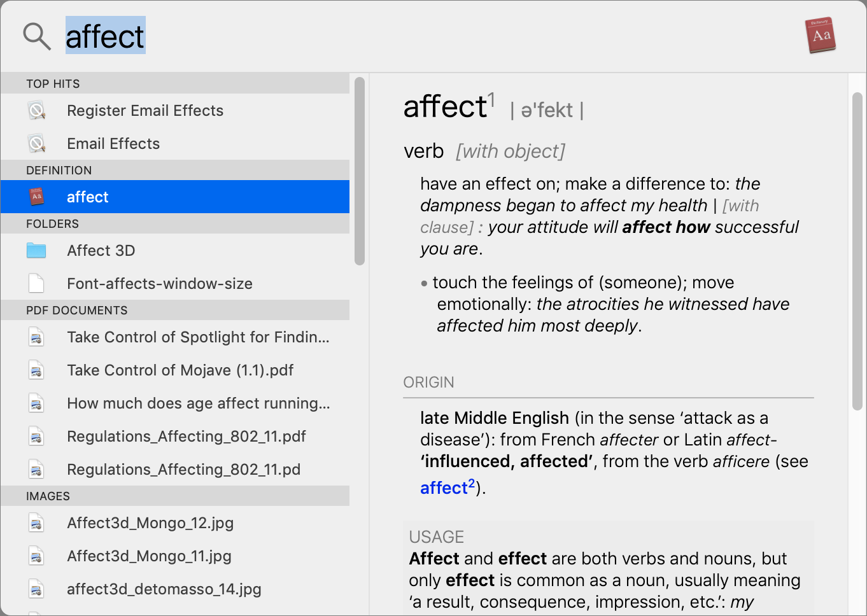
Task: Follow the blue affect² link in Origin
Action: click(448, 487)
